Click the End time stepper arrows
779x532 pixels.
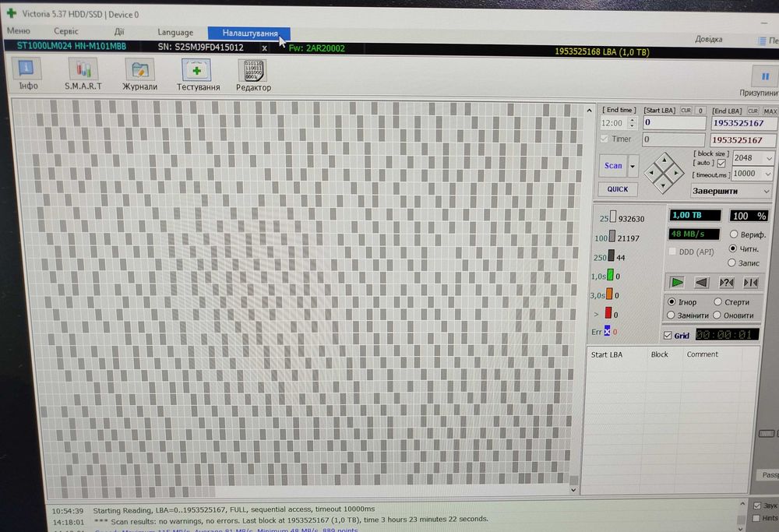point(632,122)
